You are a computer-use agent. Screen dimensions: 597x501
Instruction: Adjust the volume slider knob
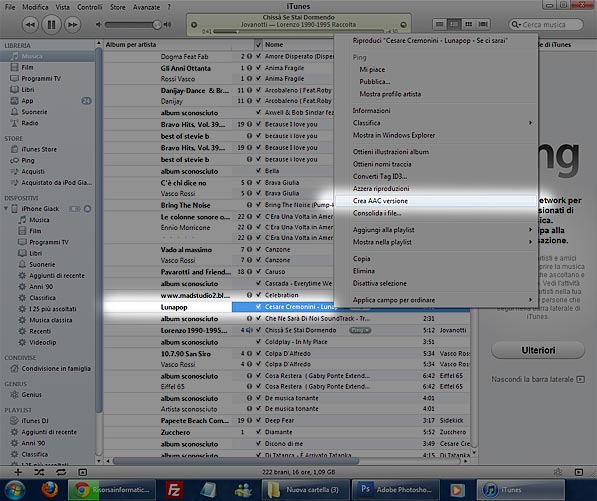click(x=156, y=25)
